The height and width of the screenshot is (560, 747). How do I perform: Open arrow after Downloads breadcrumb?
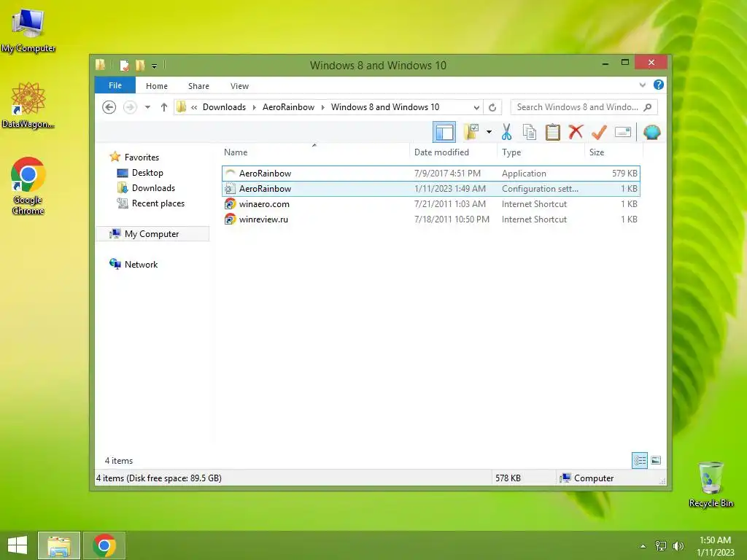(x=254, y=108)
